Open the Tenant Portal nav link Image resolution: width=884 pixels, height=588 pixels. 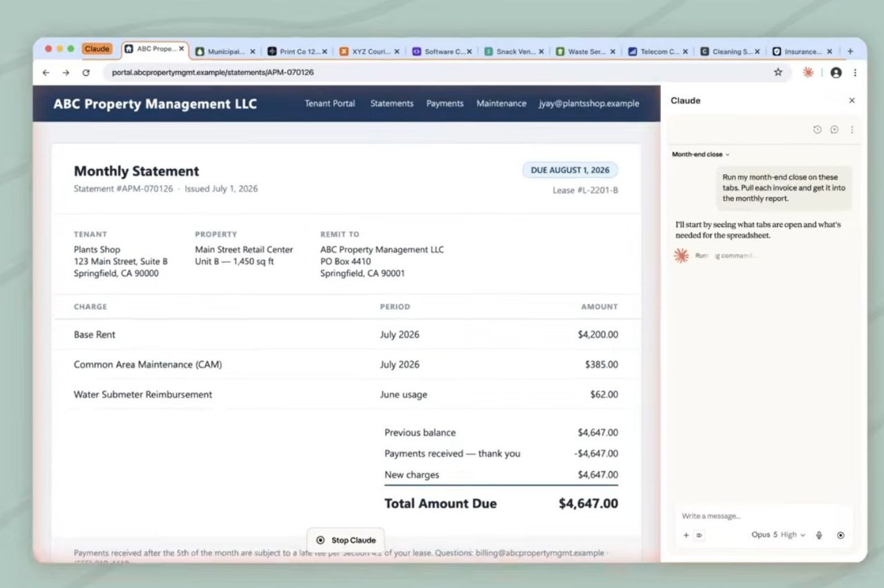(x=330, y=104)
